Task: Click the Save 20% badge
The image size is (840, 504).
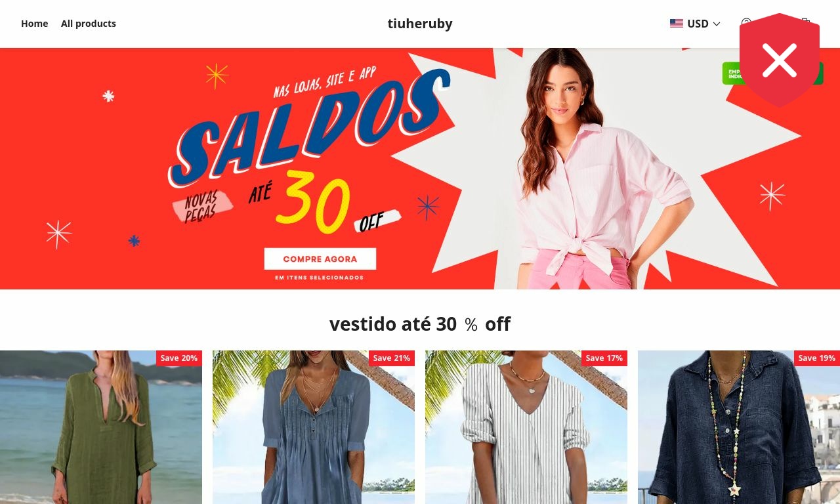Action: [179, 358]
